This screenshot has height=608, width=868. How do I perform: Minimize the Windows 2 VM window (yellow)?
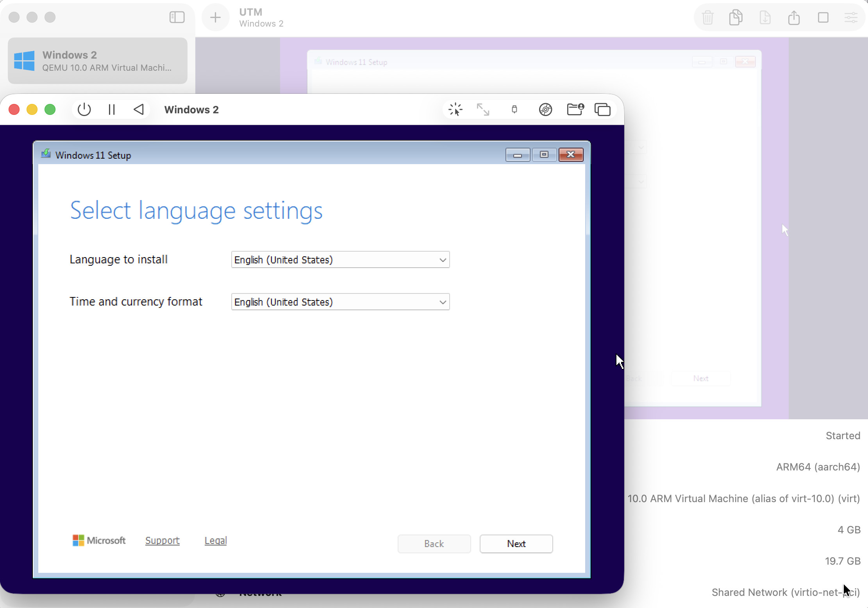tap(32, 109)
